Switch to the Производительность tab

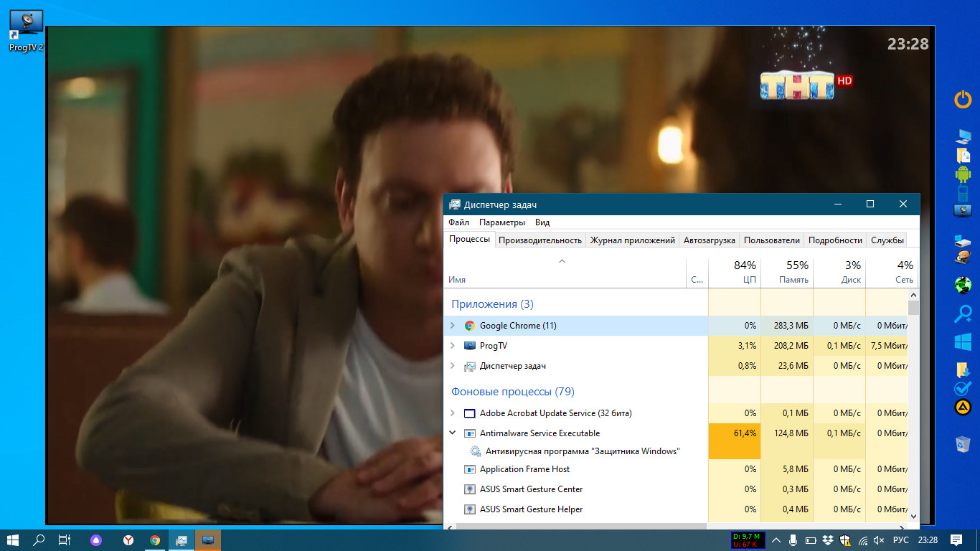540,240
